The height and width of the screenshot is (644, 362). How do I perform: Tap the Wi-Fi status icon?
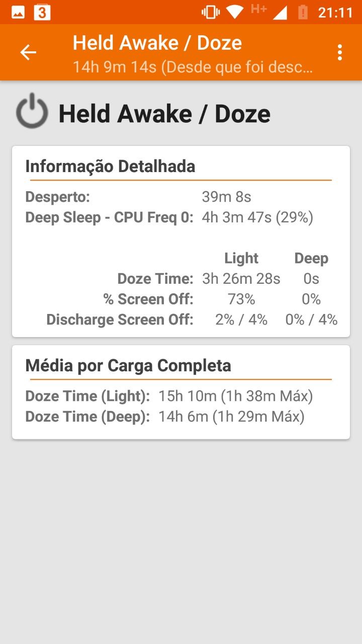click(234, 12)
